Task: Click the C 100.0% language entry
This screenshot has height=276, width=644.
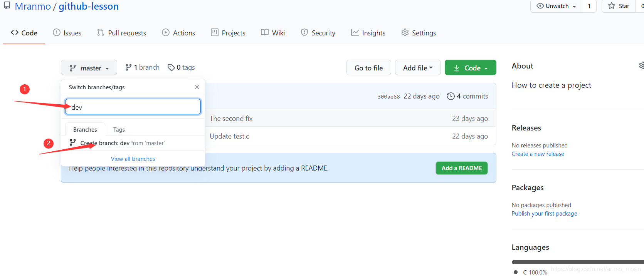Action: [530, 272]
